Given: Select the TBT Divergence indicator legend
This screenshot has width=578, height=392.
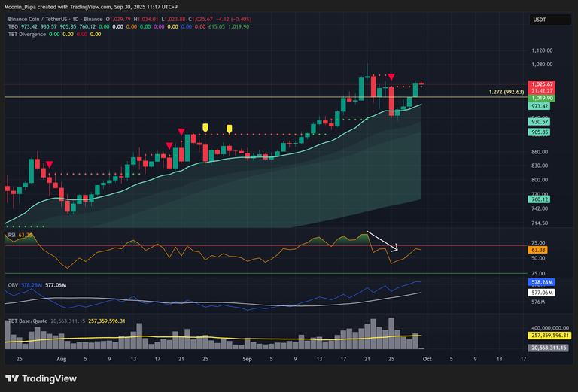Looking at the screenshot, I should 28,33.
